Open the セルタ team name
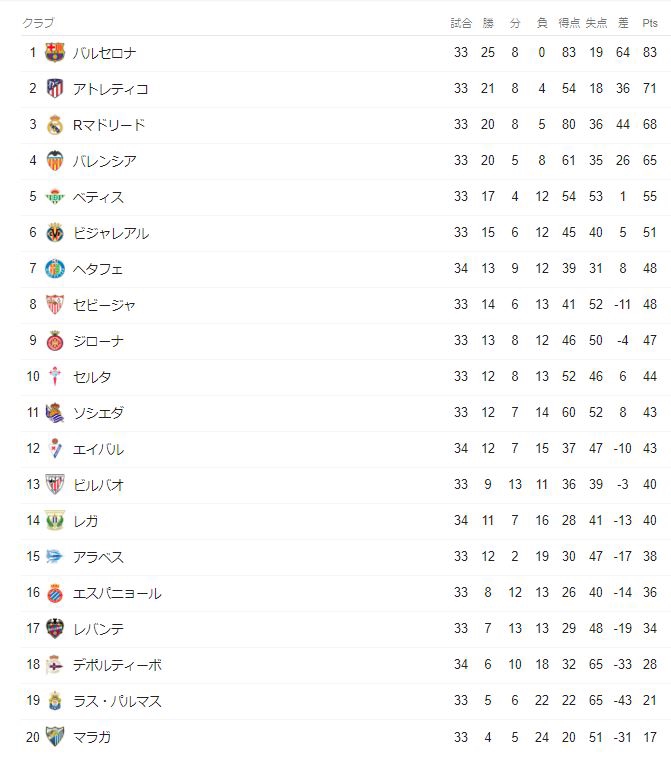Screen dimensions: 671x767 click(92, 377)
